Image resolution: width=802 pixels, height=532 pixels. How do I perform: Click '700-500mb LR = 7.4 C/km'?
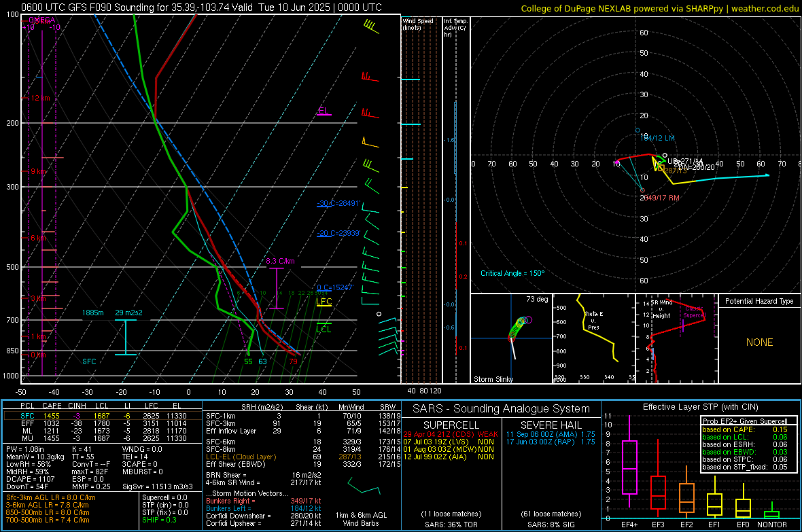pyautogui.click(x=48, y=520)
